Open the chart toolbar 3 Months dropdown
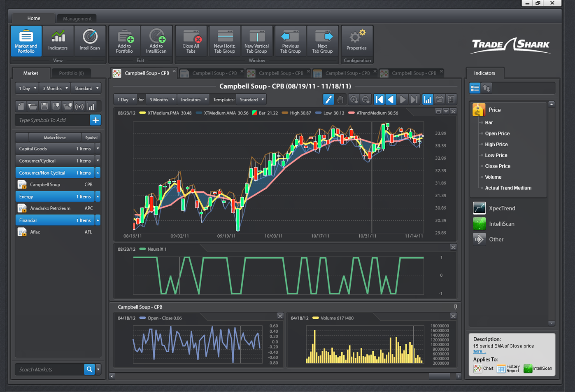The image size is (575, 392). 161,100
